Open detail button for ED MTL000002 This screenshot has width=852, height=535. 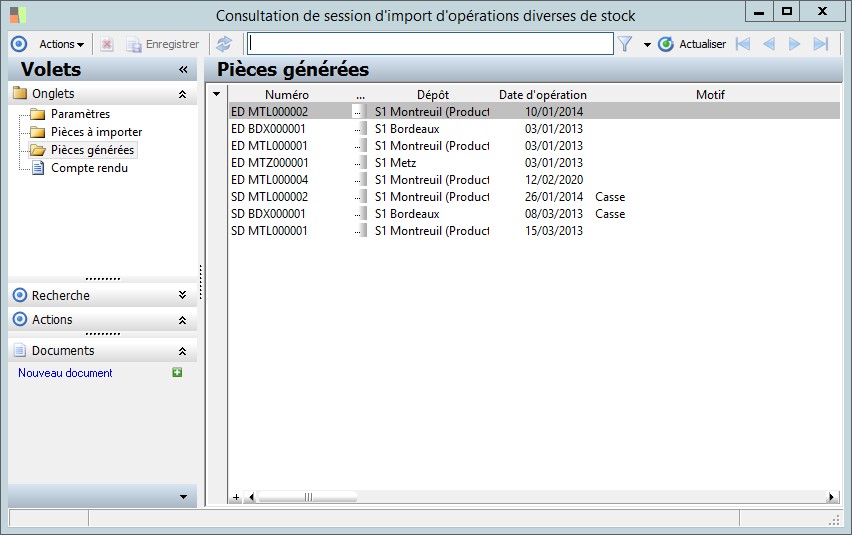click(359, 112)
